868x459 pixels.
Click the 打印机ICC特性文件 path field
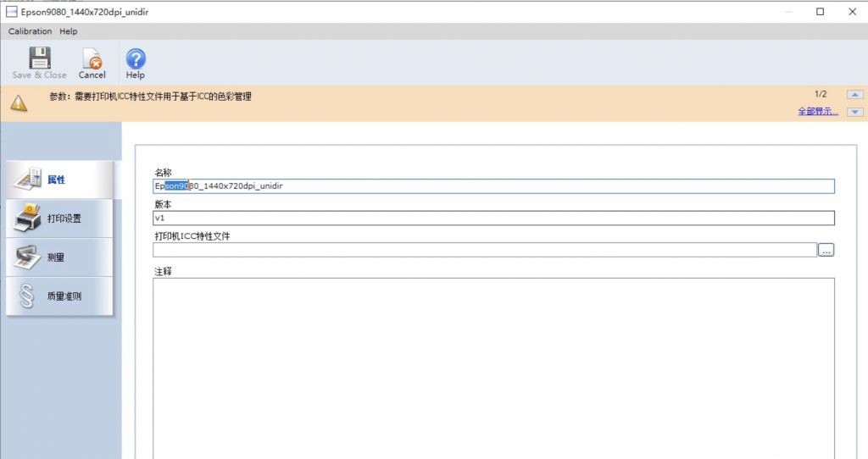click(485, 250)
